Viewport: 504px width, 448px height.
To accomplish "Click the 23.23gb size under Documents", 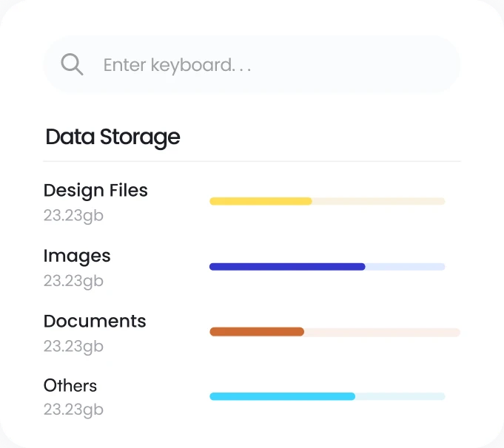I will 73,346.
